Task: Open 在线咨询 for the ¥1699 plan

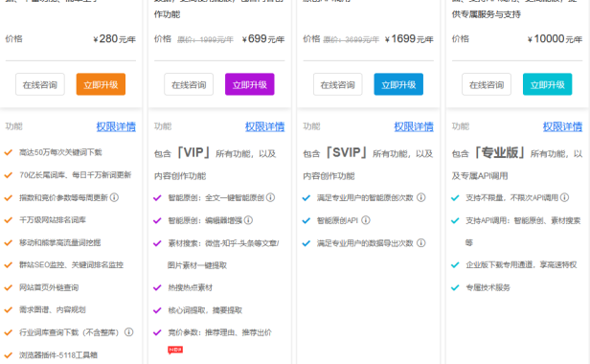Action: point(337,84)
